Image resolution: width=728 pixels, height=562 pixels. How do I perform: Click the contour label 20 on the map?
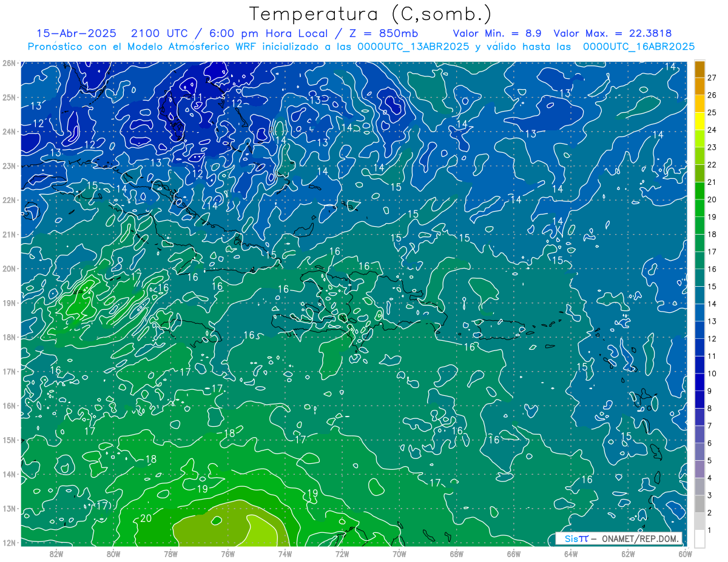pyautogui.click(x=146, y=518)
